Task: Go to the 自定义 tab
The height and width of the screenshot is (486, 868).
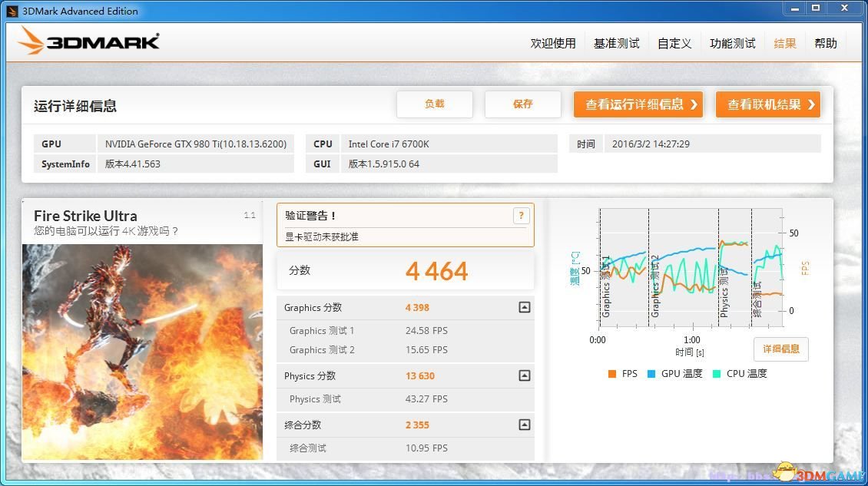Action: (x=674, y=43)
